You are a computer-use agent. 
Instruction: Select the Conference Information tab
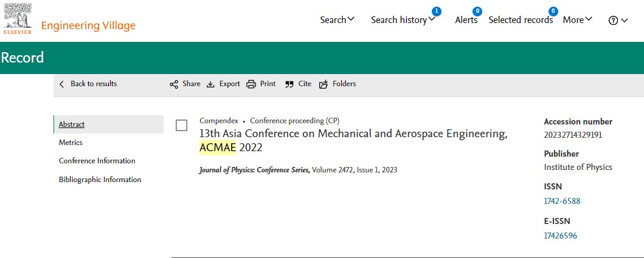(x=97, y=161)
